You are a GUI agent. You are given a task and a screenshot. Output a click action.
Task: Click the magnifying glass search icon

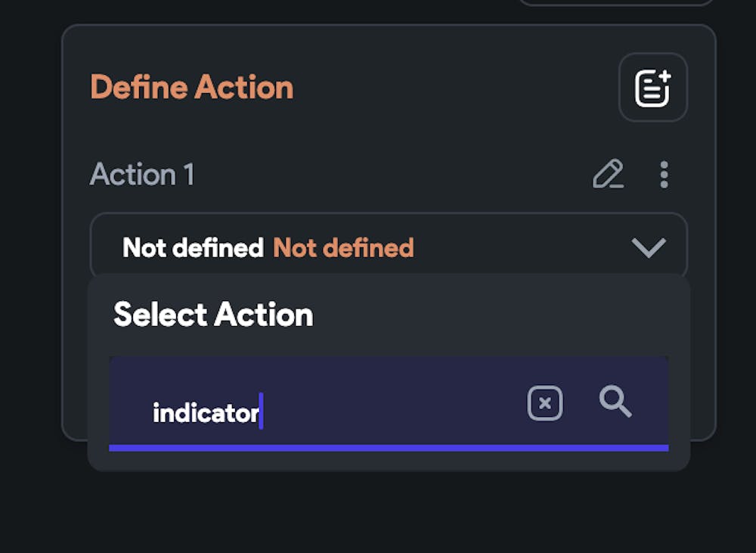click(x=615, y=402)
